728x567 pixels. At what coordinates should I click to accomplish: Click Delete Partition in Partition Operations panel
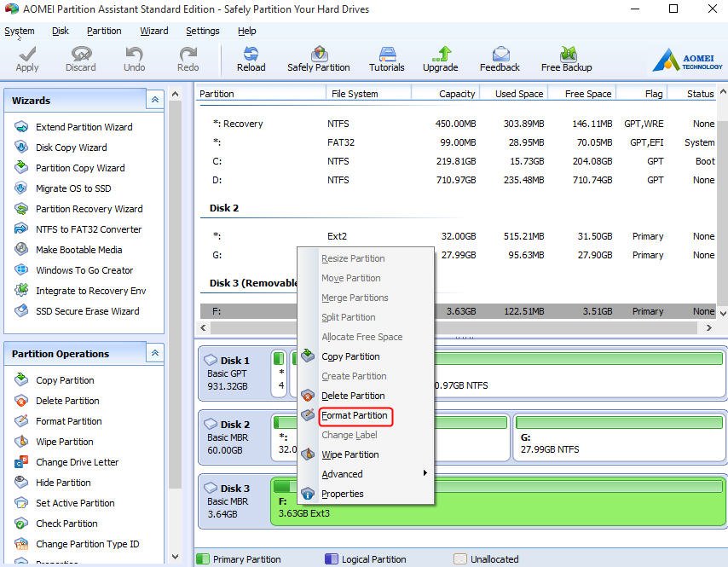(x=68, y=400)
